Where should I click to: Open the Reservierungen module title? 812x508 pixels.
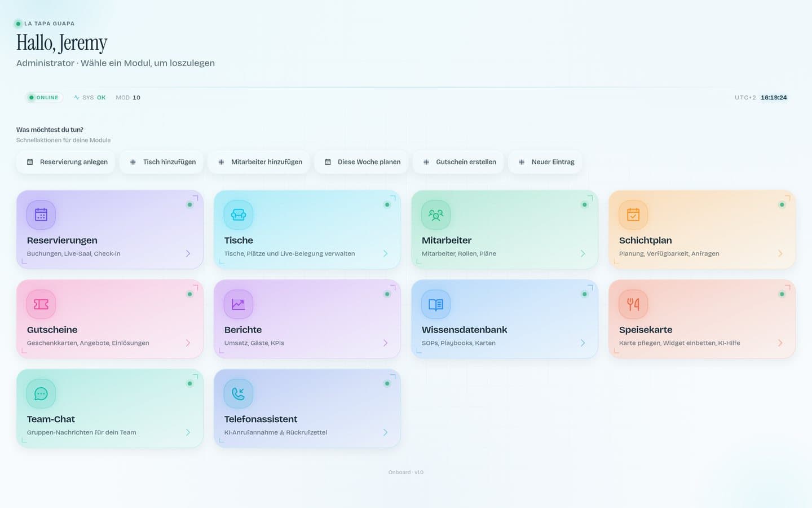[62, 240]
